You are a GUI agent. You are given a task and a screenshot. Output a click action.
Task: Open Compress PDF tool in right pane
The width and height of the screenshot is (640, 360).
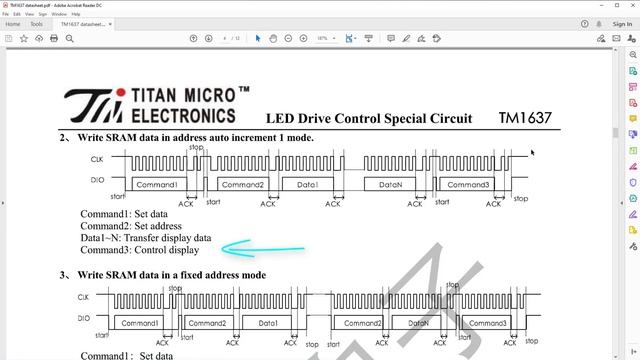[x=633, y=198]
